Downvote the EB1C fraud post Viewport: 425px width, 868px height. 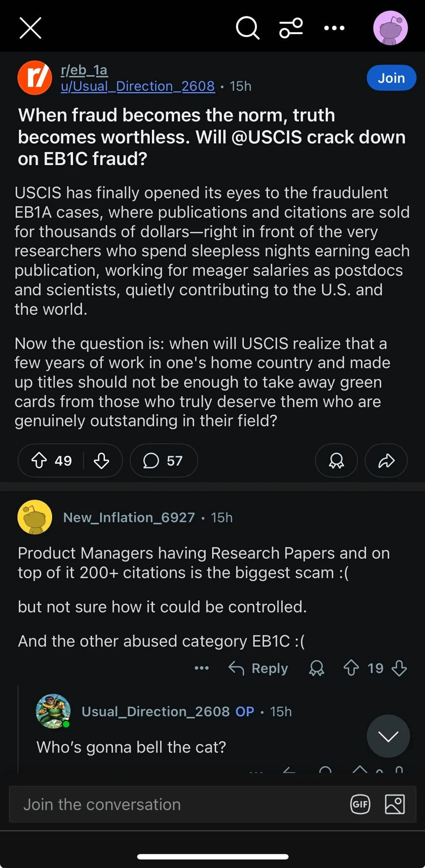pyautogui.click(x=101, y=460)
